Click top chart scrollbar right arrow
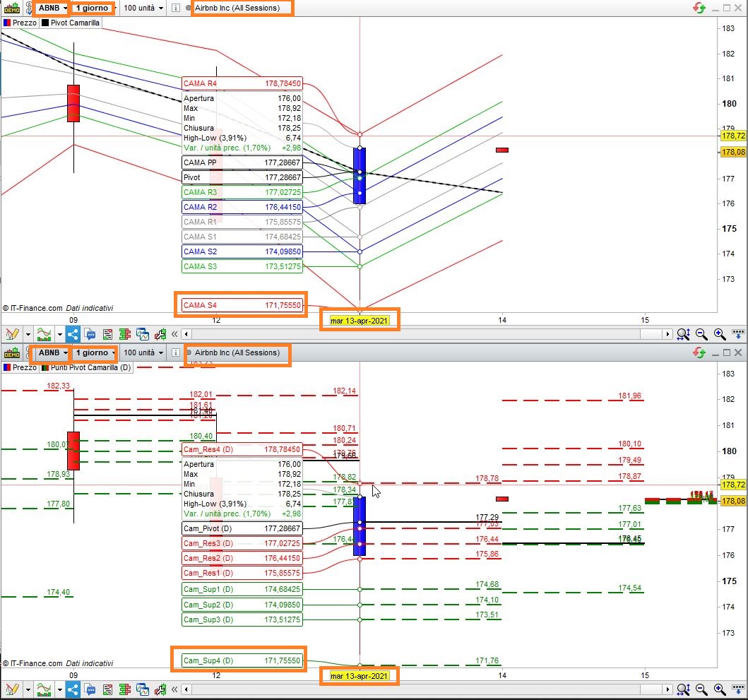The height and width of the screenshot is (700, 748). 667,334
